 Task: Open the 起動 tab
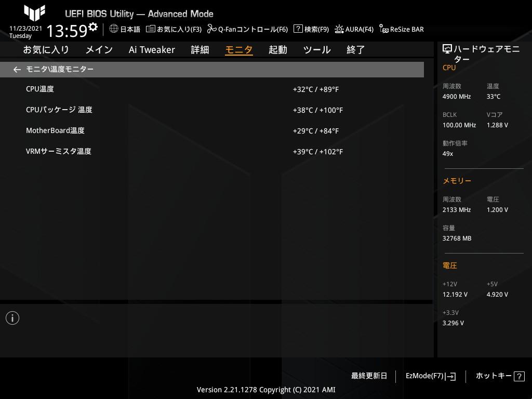pos(278,50)
